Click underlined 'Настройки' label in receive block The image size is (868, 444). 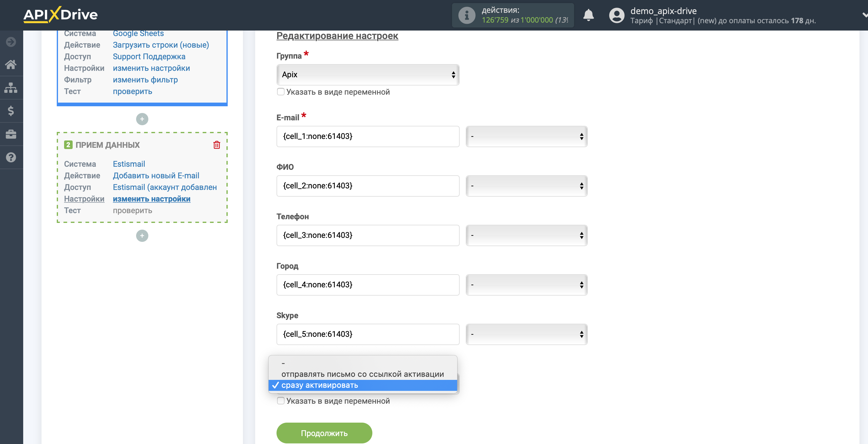pos(84,199)
